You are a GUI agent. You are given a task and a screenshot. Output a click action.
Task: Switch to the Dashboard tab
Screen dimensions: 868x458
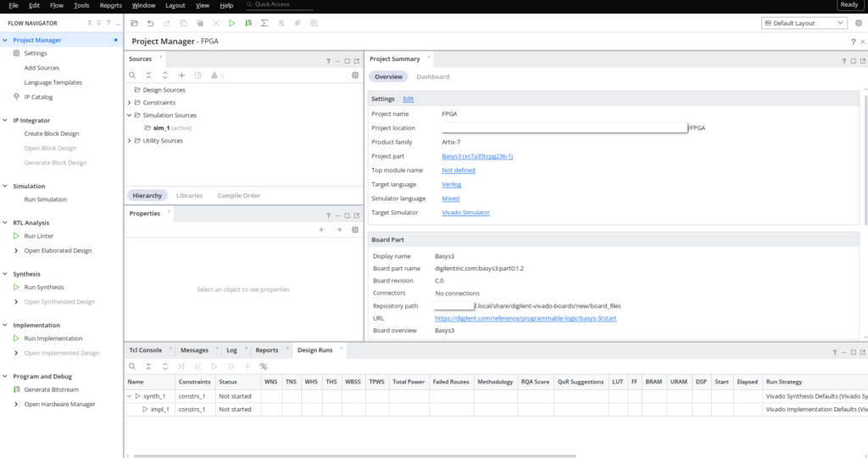pyautogui.click(x=433, y=77)
